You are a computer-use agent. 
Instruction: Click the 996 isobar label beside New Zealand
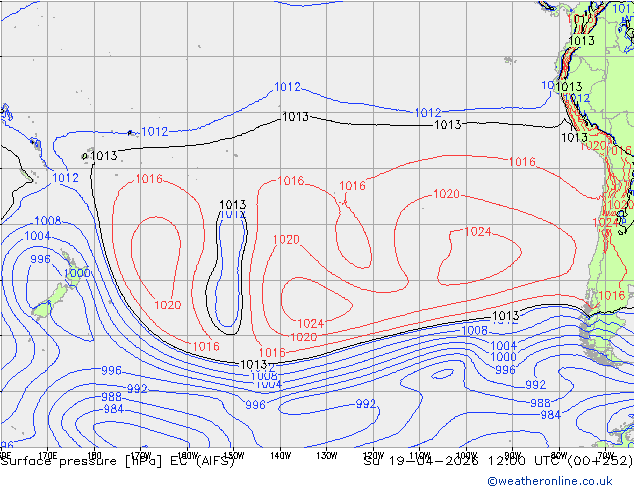(x=40, y=259)
